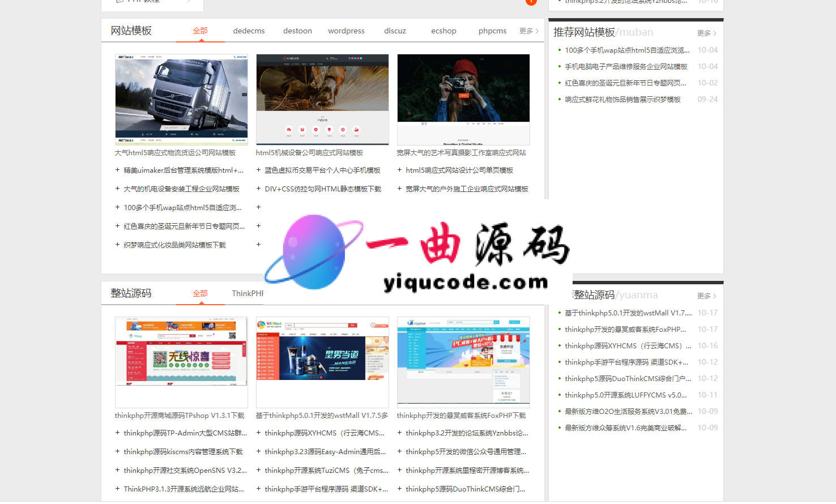Open thinkphp开源系统里程密开源博客系统 link
Viewport: 836px width, 504px height.
tap(467, 470)
